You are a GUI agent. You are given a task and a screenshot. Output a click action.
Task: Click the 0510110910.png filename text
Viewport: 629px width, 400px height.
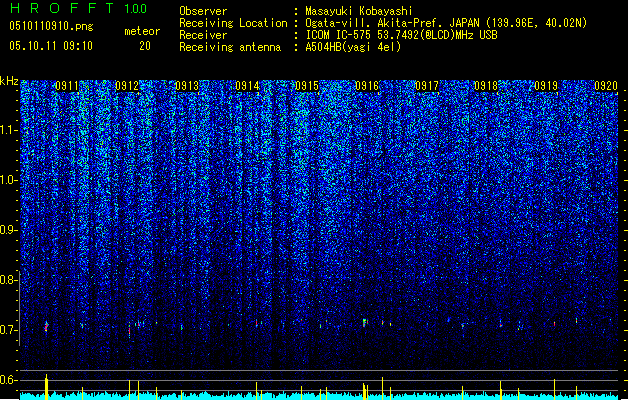pyautogui.click(x=51, y=27)
